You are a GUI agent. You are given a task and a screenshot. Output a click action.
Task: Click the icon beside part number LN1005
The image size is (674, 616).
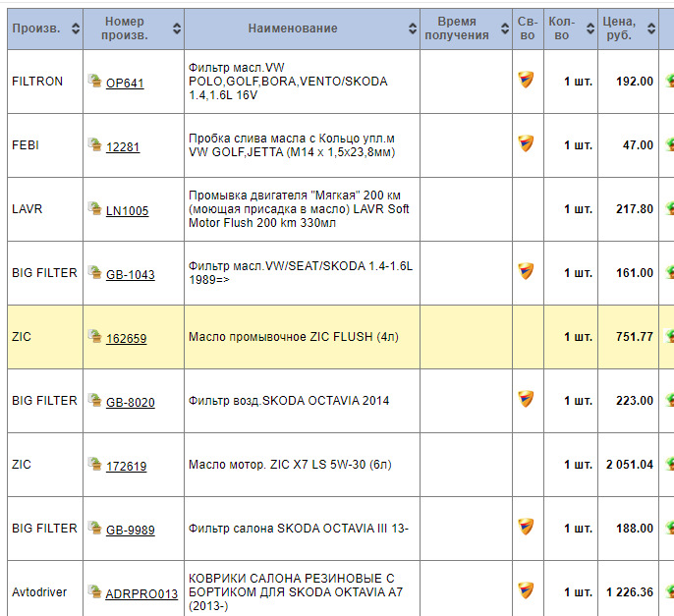94,208
